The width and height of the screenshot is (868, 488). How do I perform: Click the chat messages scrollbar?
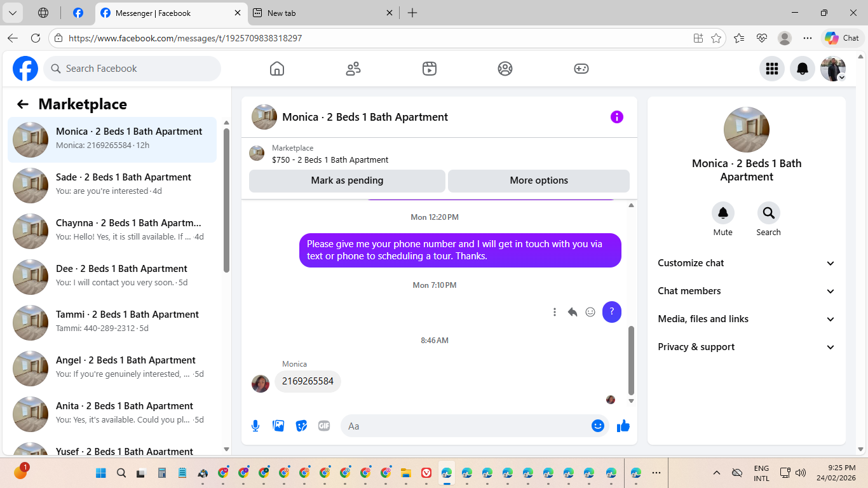pyautogui.click(x=631, y=361)
